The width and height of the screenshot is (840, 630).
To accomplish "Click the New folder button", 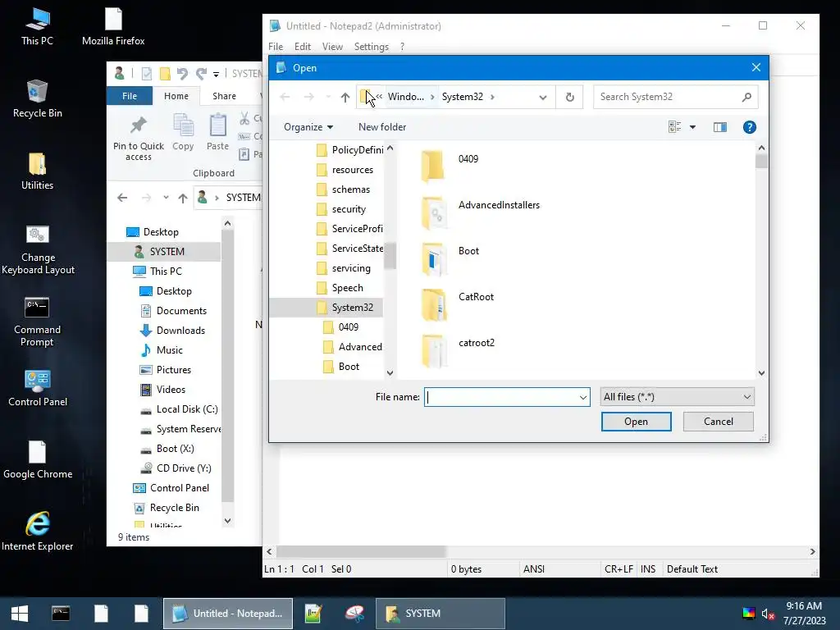I will 382,127.
